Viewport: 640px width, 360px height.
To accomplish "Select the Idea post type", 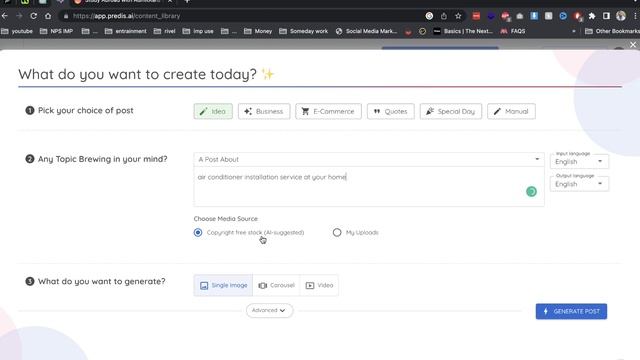I will 213,111.
